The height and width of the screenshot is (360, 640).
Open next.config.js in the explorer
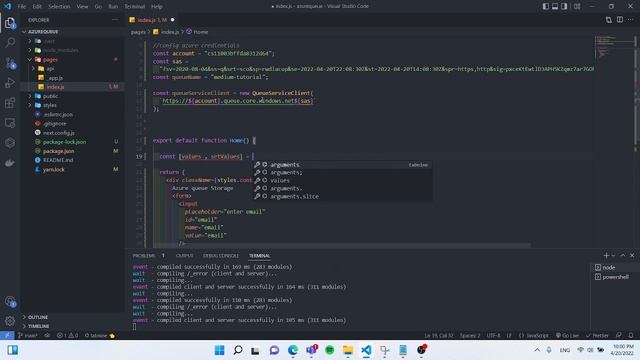click(x=58, y=133)
